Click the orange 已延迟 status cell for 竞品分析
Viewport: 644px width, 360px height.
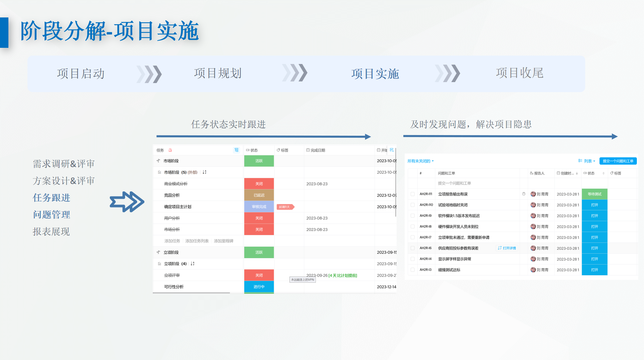click(x=259, y=195)
